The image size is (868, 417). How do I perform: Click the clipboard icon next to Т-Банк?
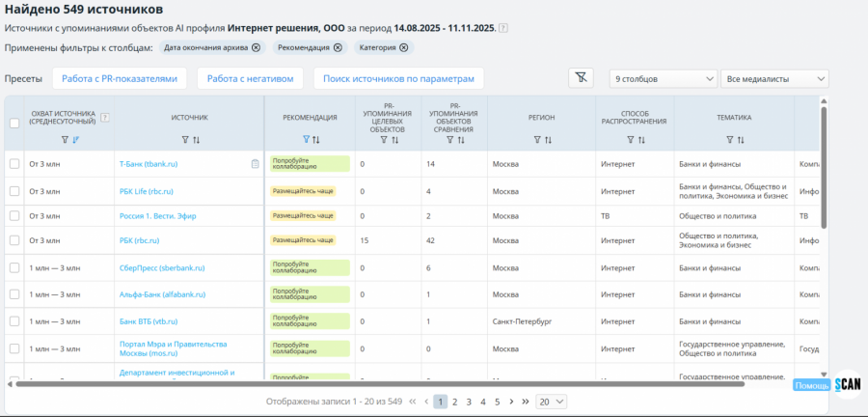[x=255, y=164]
